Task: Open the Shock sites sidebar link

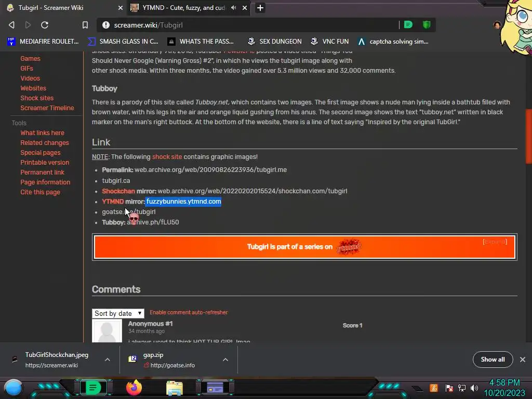Action: point(37,98)
